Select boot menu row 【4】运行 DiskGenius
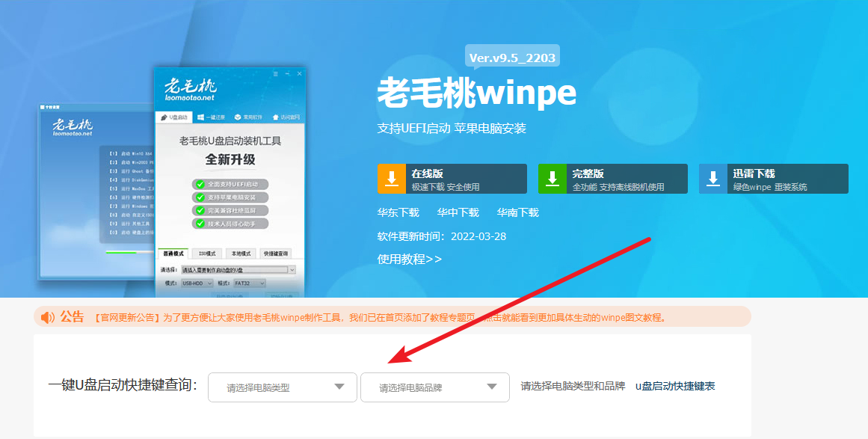 (x=131, y=180)
